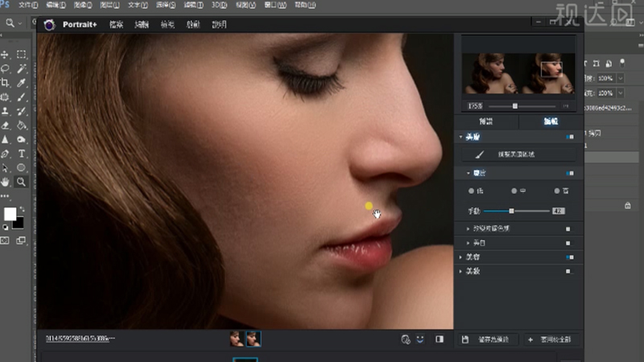This screenshot has width=644, height=362.
Task: Select the Sharpen triangle tool
Action: point(5,139)
